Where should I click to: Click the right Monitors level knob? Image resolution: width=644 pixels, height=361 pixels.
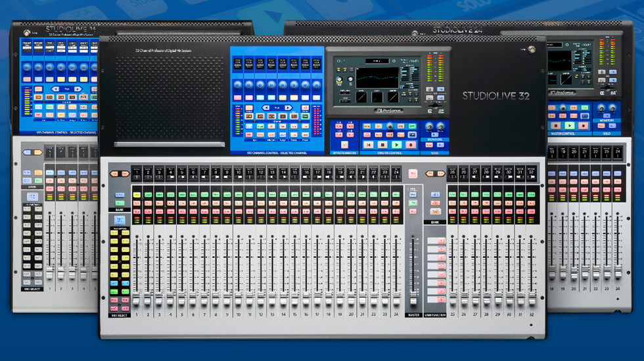tap(440, 126)
